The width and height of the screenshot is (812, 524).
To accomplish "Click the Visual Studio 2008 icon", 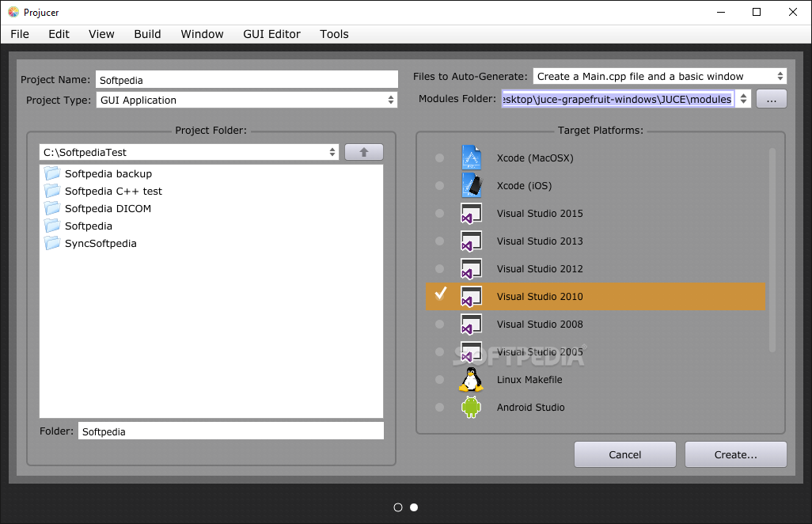I will tap(471, 324).
